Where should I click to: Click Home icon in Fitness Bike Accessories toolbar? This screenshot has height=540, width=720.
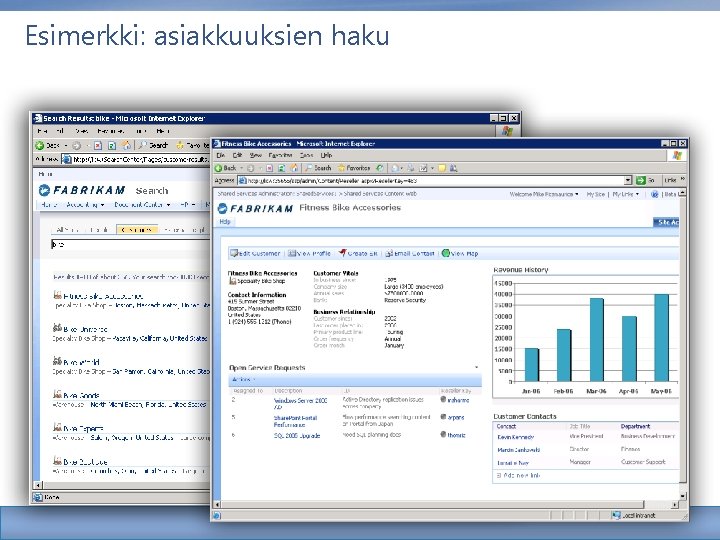click(x=294, y=168)
